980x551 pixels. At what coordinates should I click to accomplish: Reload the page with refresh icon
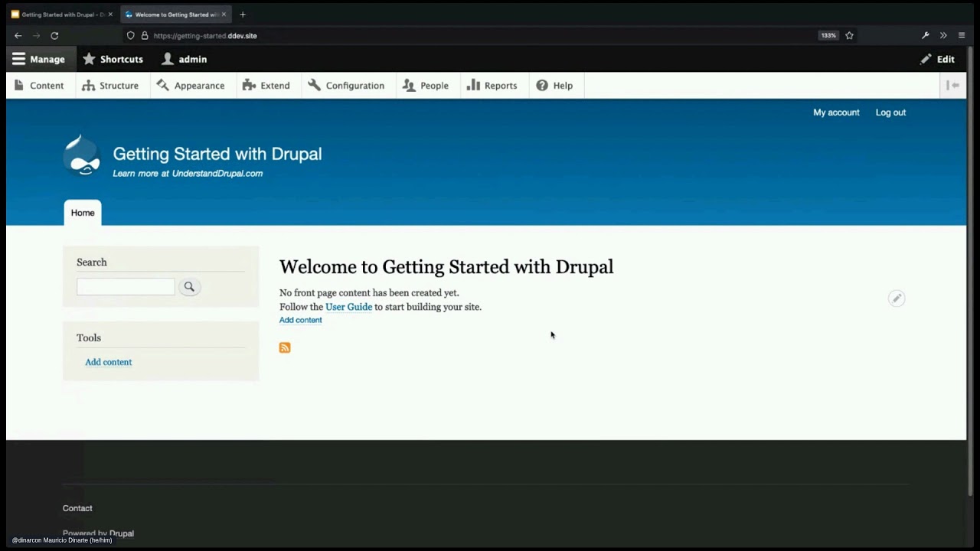54,35
